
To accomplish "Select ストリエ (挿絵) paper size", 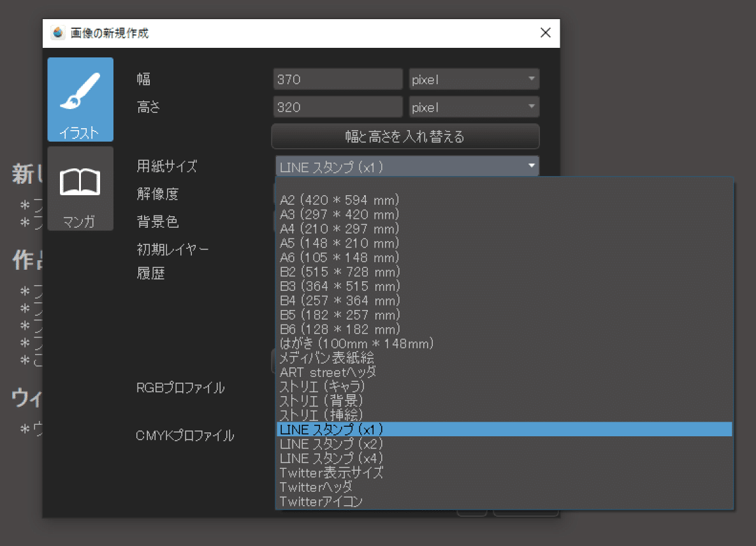I will pos(504,415).
